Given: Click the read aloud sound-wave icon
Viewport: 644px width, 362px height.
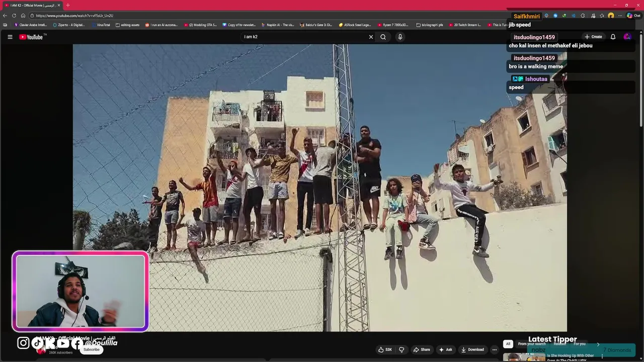Looking at the screenshot, I should point(573,16).
